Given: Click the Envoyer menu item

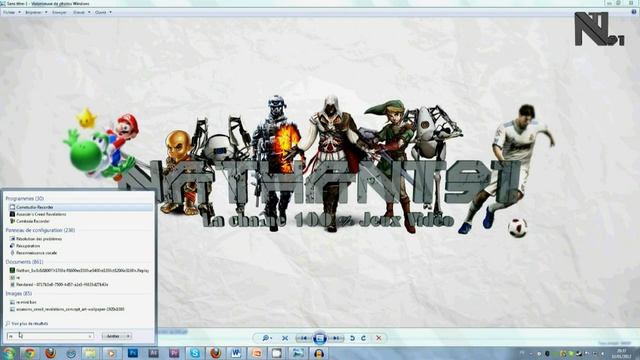Looking at the screenshot, I should (59, 13).
